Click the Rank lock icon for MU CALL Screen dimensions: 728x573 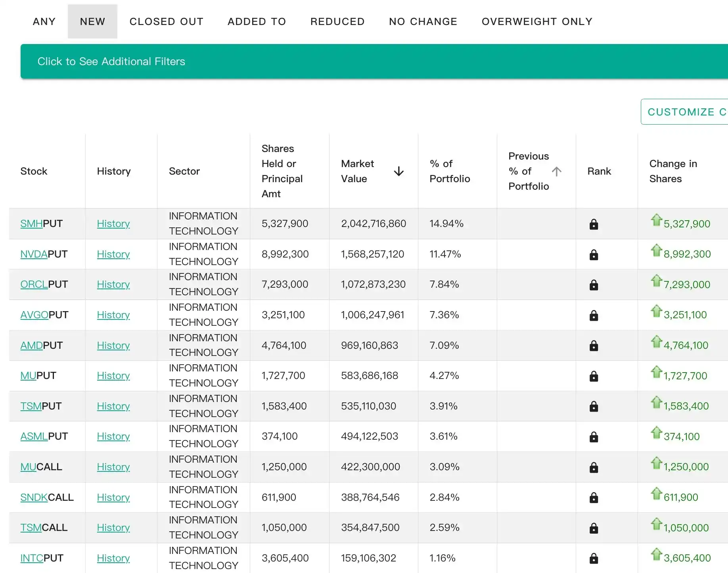594,467
